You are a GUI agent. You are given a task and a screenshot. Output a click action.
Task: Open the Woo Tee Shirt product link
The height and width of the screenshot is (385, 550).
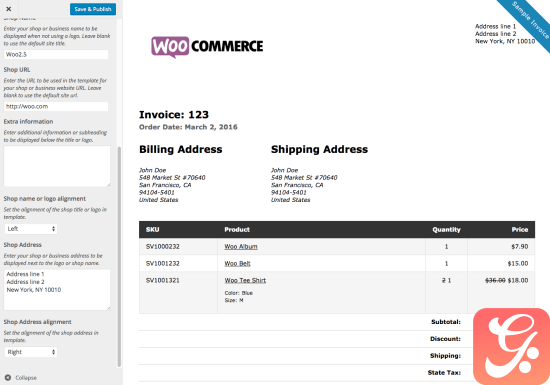click(245, 280)
